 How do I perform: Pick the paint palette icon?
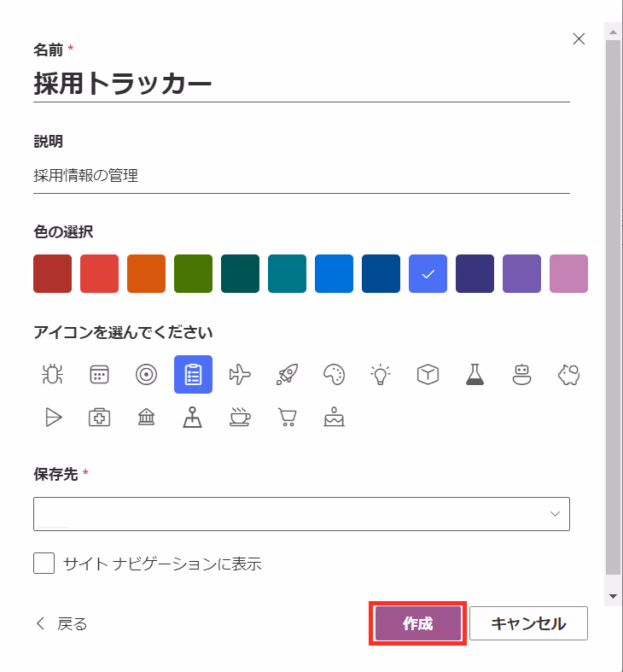coord(335,375)
